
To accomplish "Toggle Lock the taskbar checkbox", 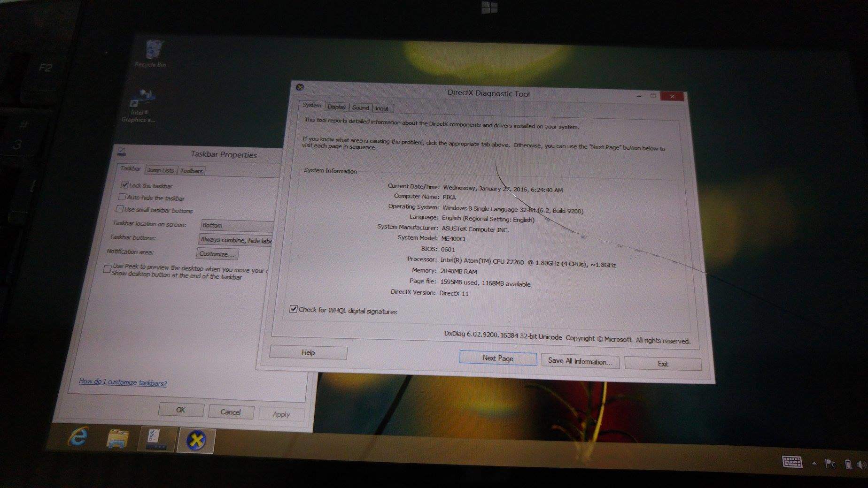I will coord(124,185).
